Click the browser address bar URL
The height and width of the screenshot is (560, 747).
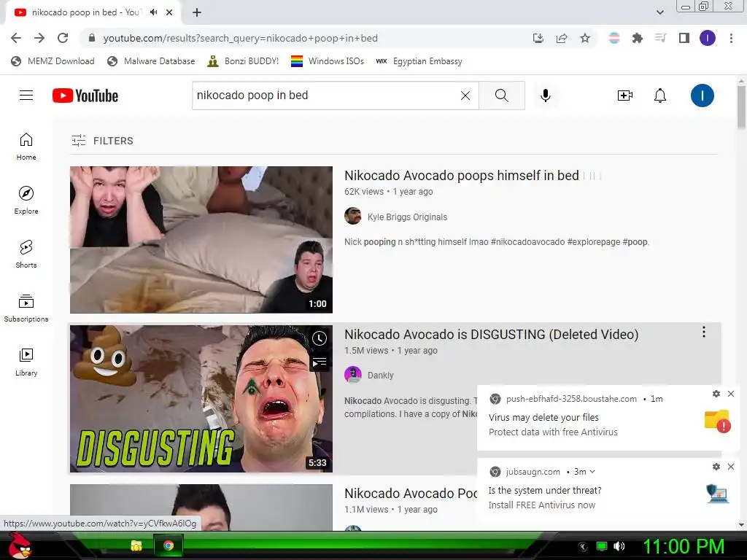pos(241,38)
